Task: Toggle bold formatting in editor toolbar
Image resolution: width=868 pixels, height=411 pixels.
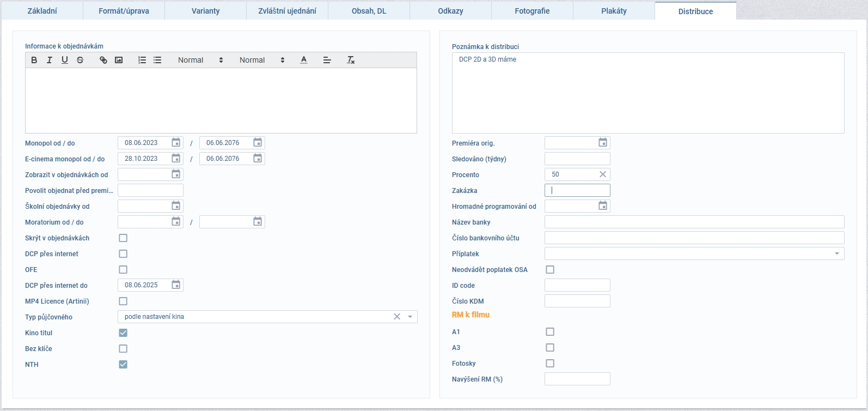Action: (x=34, y=60)
